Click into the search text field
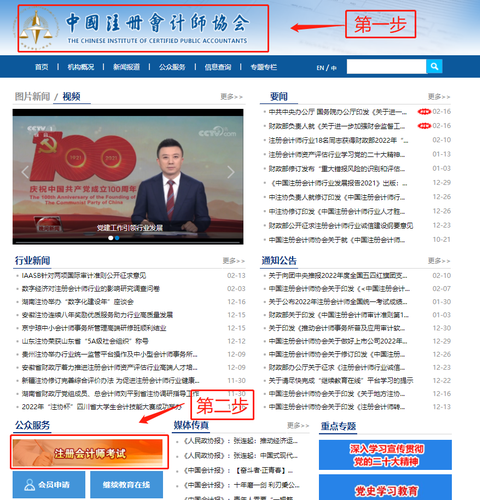The image size is (480, 500). click(x=386, y=66)
